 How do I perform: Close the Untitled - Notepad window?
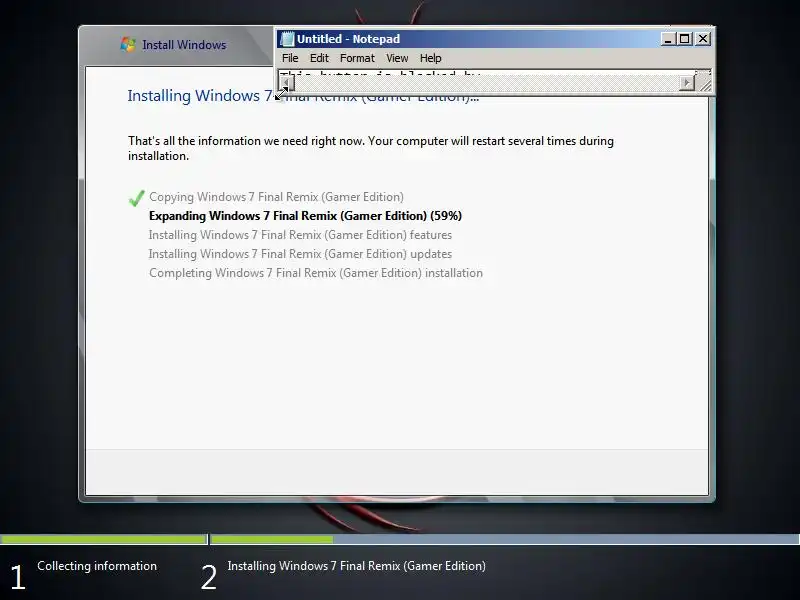pyautogui.click(x=703, y=39)
